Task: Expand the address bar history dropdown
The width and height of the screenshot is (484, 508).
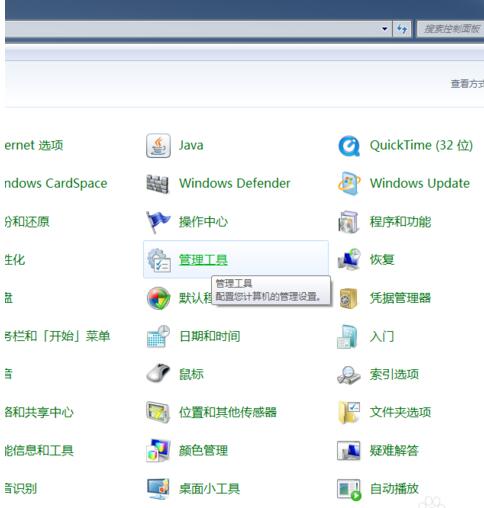Action: pos(385,29)
